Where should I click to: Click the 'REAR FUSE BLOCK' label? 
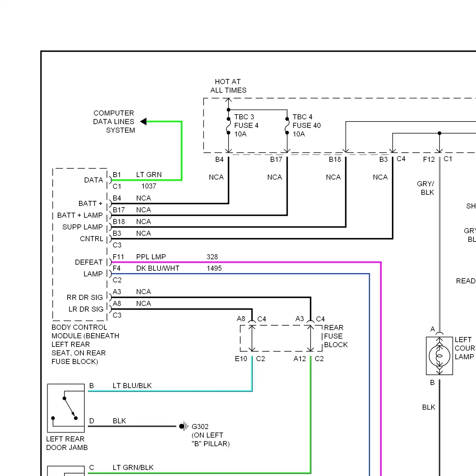click(336, 336)
